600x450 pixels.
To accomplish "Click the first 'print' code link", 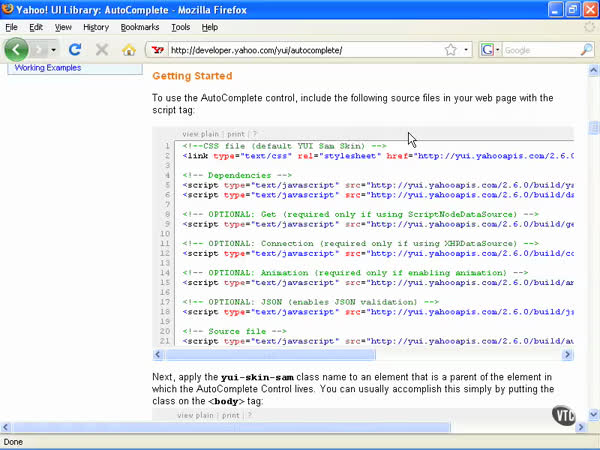I will (235, 133).
